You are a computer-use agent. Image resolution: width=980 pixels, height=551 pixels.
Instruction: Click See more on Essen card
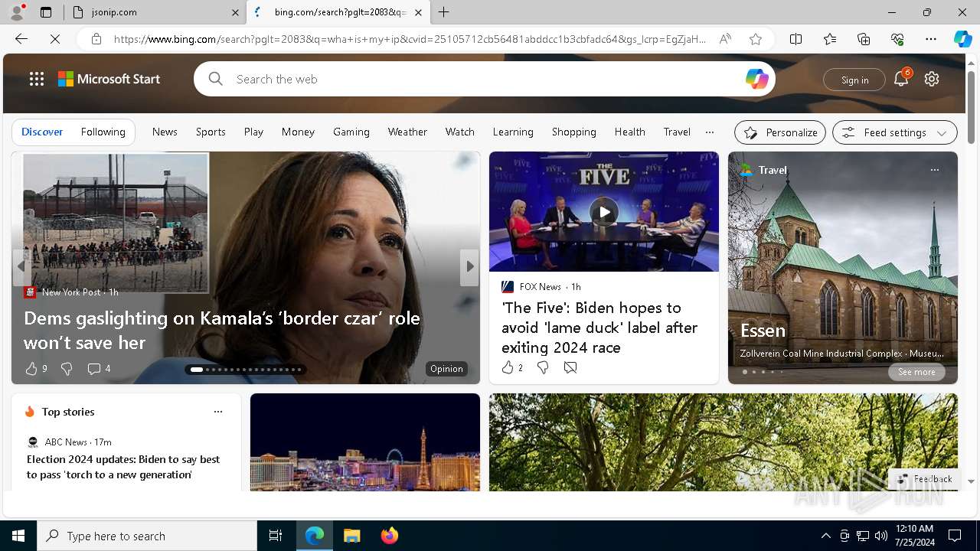pyautogui.click(x=916, y=372)
